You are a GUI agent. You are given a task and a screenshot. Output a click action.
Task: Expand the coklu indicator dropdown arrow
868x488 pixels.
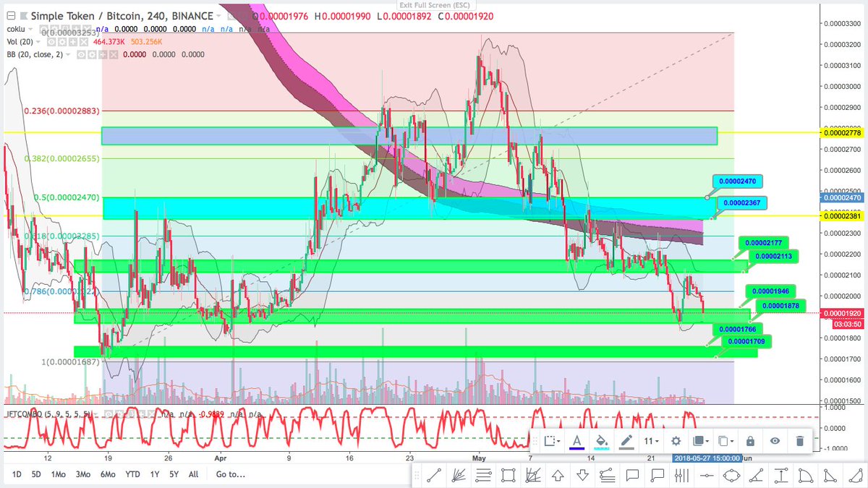tap(30, 29)
